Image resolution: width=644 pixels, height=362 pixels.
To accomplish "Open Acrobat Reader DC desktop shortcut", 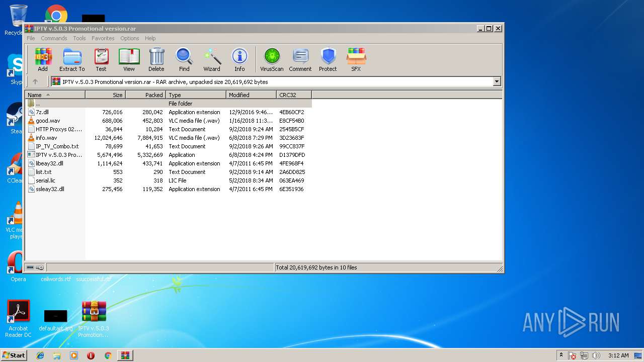I will [18, 319].
